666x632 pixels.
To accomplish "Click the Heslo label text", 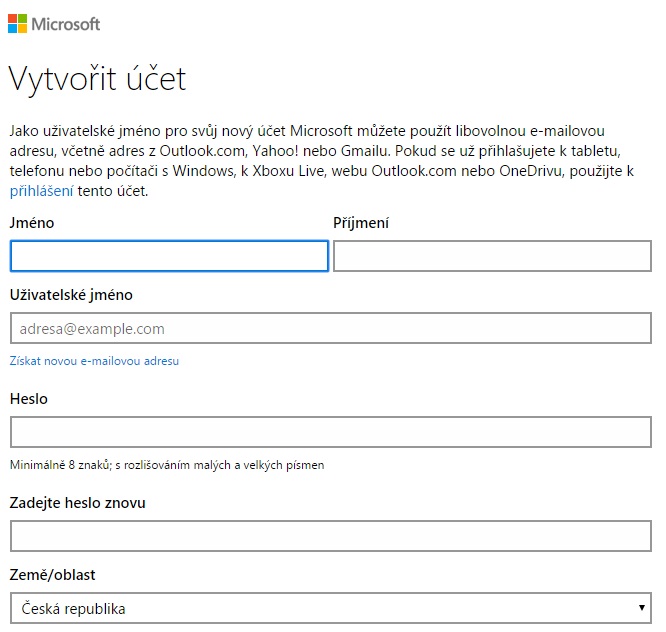I will pyautogui.click(x=29, y=399).
